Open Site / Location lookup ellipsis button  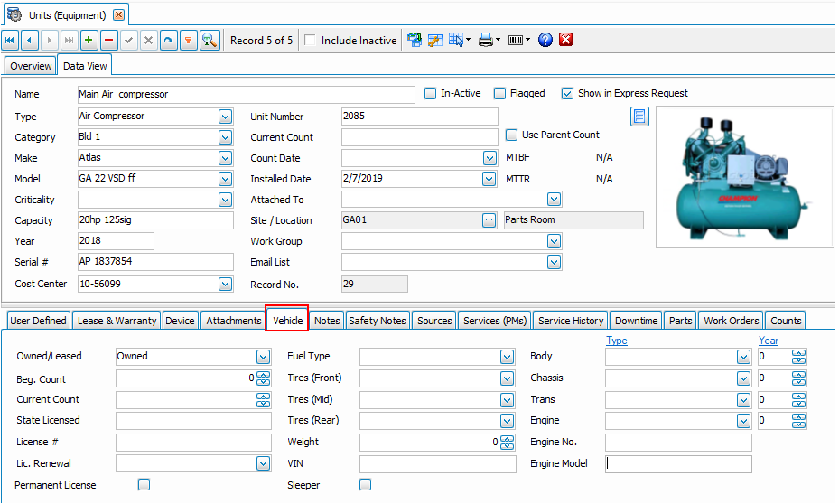(489, 220)
